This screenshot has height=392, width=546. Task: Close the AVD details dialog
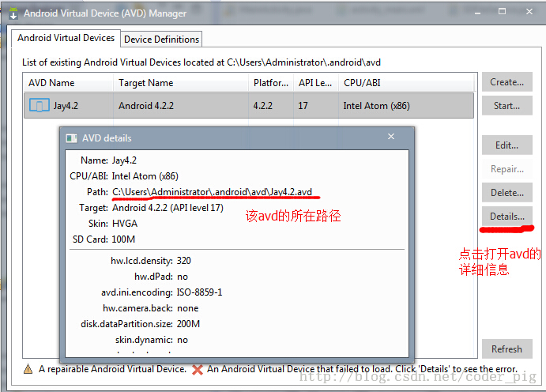(x=390, y=137)
